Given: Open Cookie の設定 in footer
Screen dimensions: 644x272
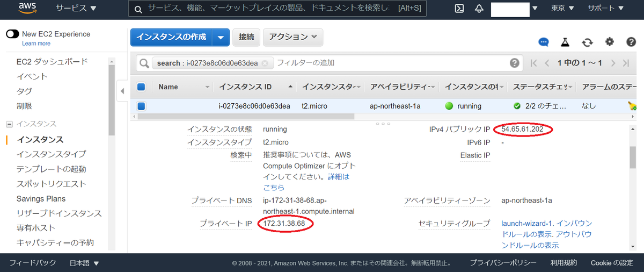Looking at the screenshot, I should pos(612,263).
